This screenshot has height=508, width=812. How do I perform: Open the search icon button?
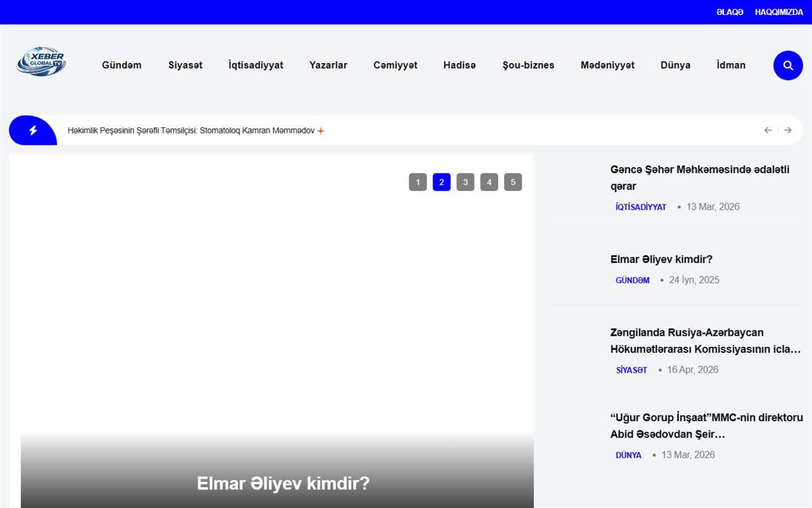click(x=788, y=66)
